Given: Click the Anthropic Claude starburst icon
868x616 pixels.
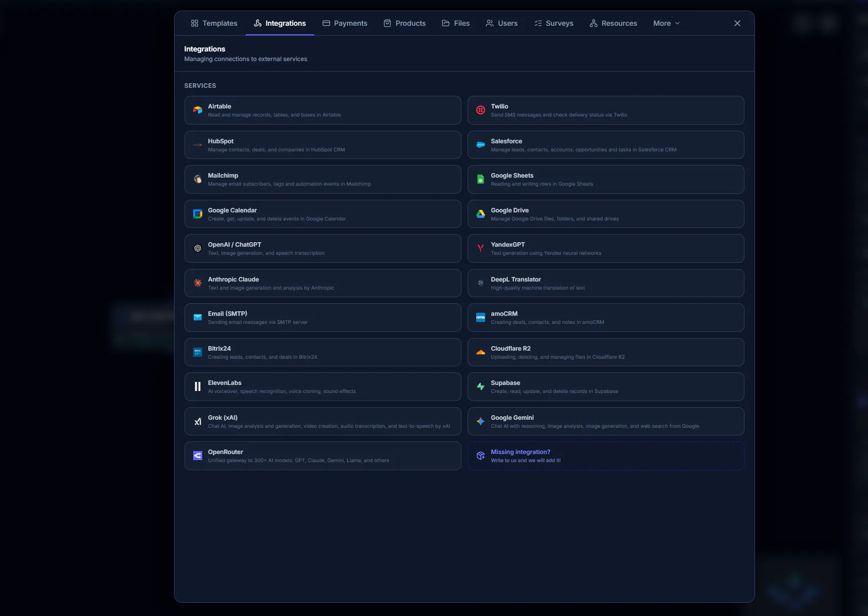Looking at the screenshot, I should click(x=198, y=283).
